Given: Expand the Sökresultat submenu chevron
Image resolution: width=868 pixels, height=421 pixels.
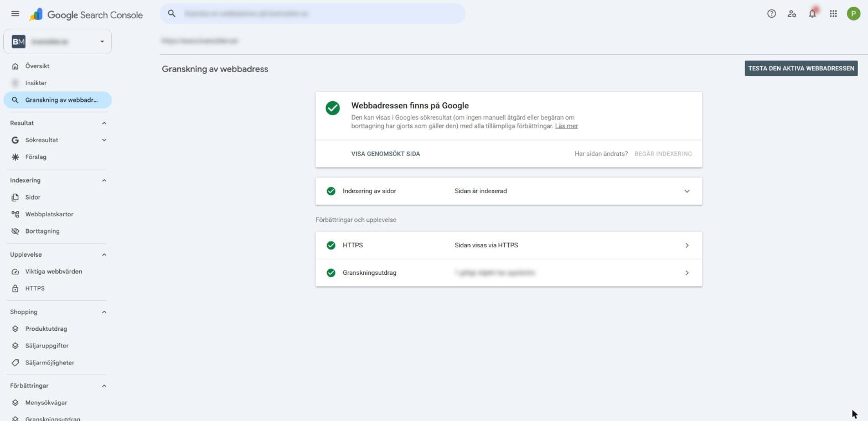Looking at the screenshot, I should (x=104, y=140).
